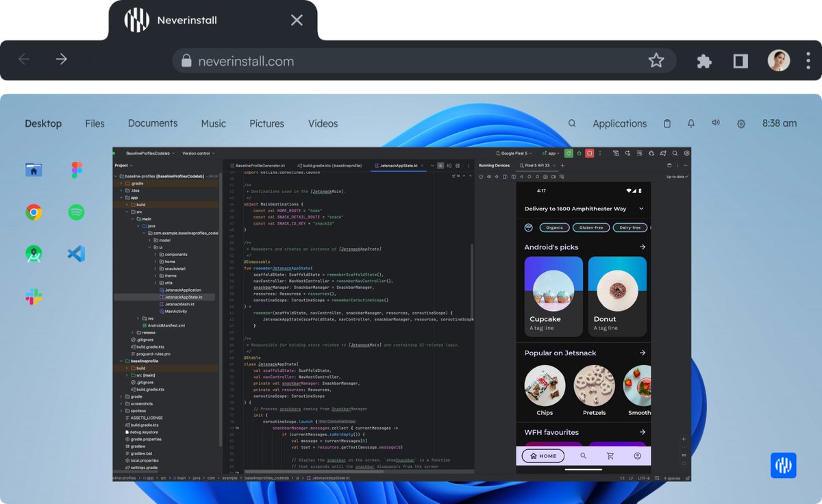Launch Spotify from desktop icons
This screenshot has height=504, width=822.
coord(76,212)
